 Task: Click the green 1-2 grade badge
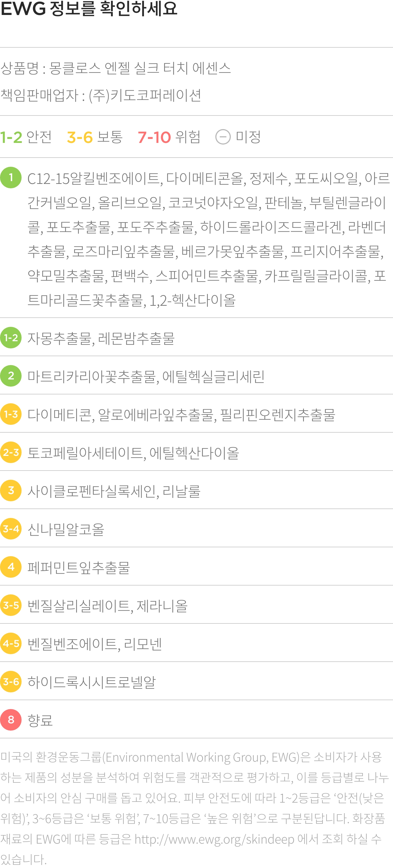pos(11,337)
